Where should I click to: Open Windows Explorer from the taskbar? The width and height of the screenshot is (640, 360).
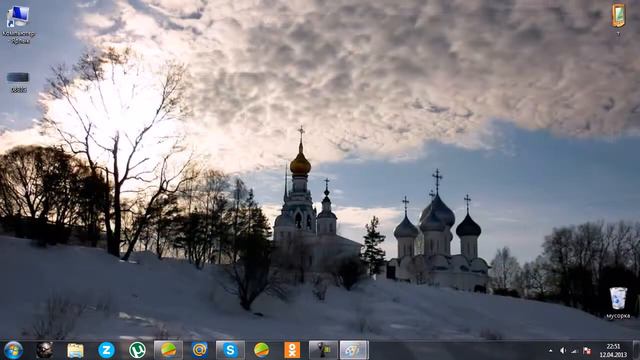click(x=76, y=350)
